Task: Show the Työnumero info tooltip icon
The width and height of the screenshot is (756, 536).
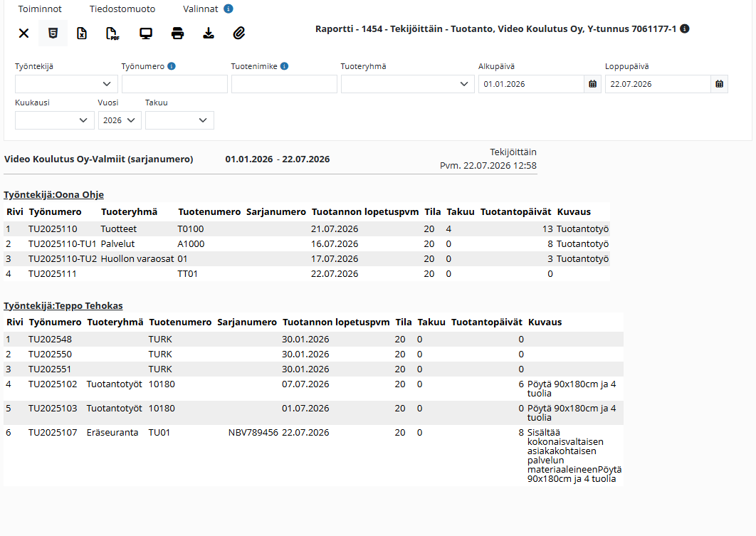Action: click(171, 66)
